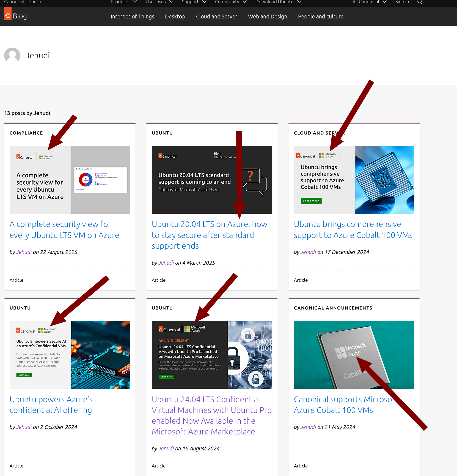
Task: Go to Internet of Things category
Action: [132, 17]
